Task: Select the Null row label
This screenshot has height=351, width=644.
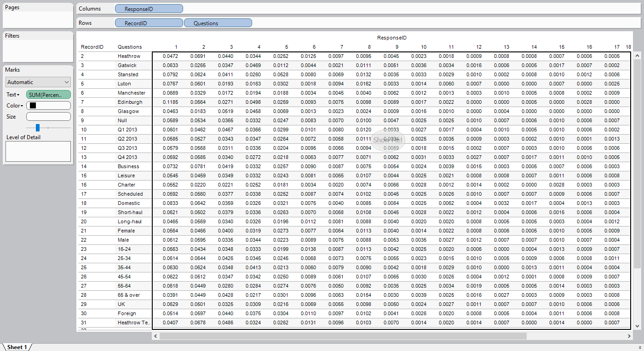Action: pos(122,120)
